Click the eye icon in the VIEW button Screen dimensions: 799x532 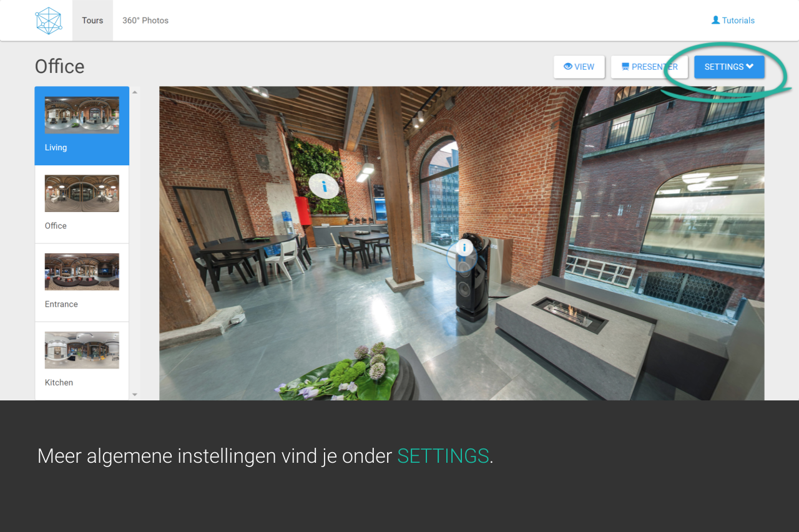(x=568, y=67)
